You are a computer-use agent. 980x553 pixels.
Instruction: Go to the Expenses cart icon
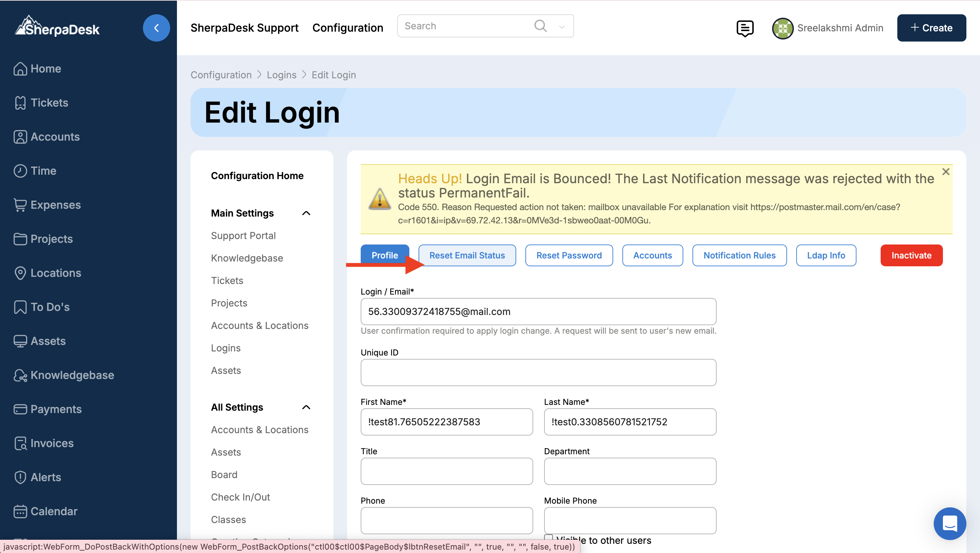pos(20,205)
